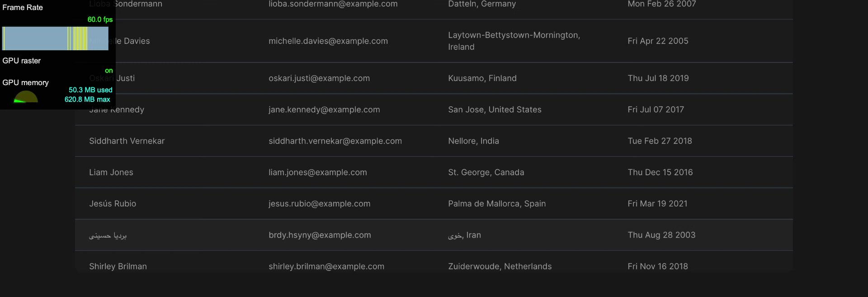The image size is (868, 297).
Task: Click the GPU memory gauge dial
Action: tap(26, 97)
